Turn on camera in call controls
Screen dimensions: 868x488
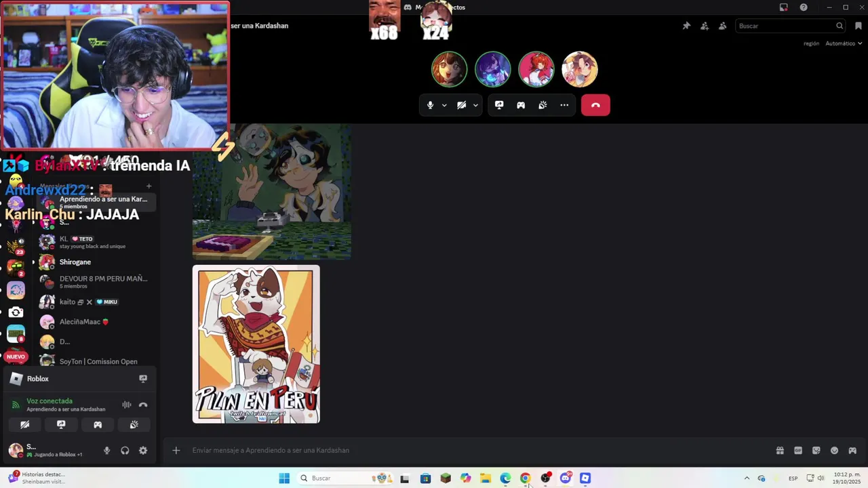pyautogui.click(x=462, y=105)
